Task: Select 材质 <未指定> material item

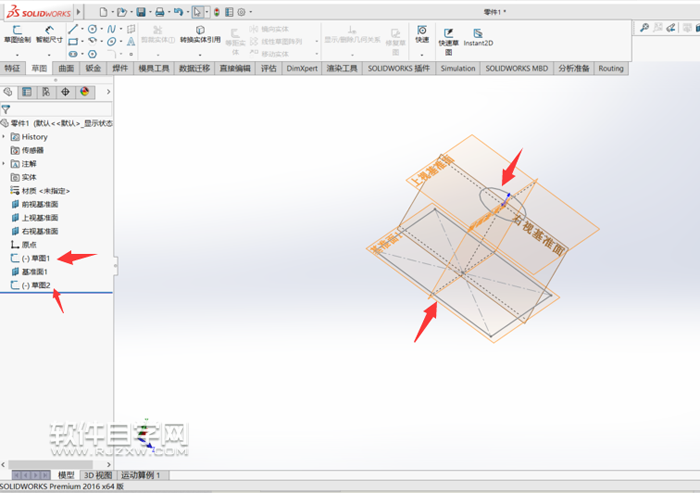Action: [x=40, y=191]
